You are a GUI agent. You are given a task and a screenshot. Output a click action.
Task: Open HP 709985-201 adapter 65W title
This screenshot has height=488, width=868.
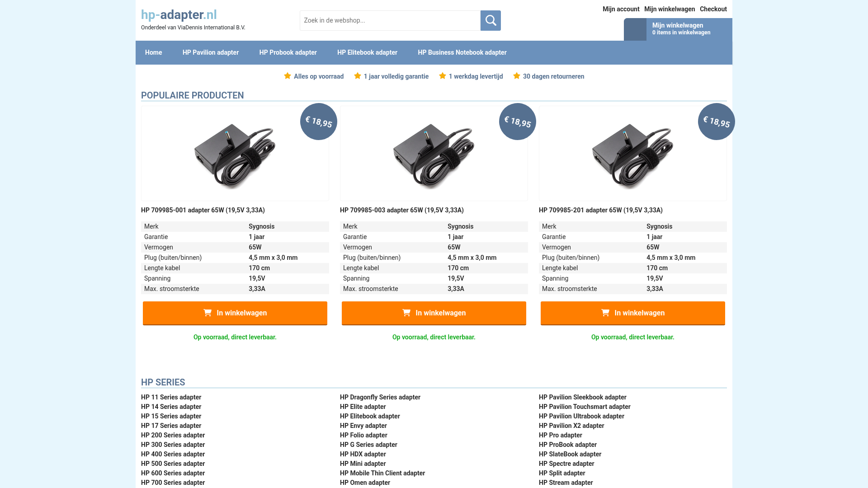601,210
